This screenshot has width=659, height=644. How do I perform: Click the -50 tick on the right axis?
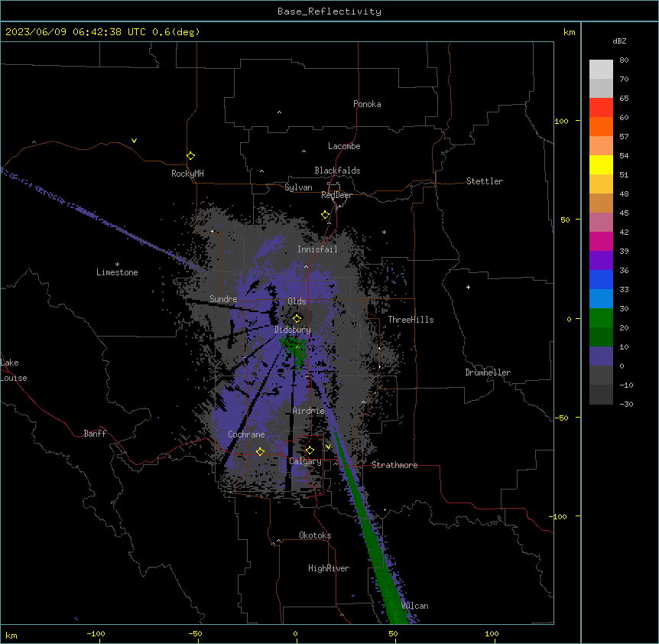tap(561, 418)
